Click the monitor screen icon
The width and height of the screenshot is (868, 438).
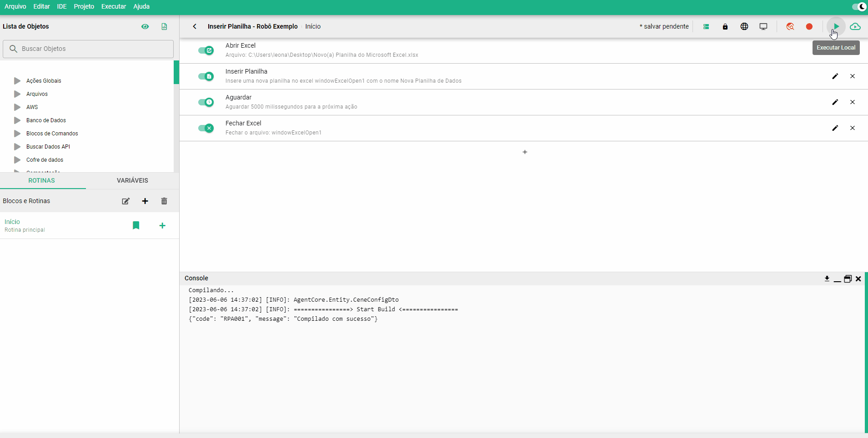[763, 26]
